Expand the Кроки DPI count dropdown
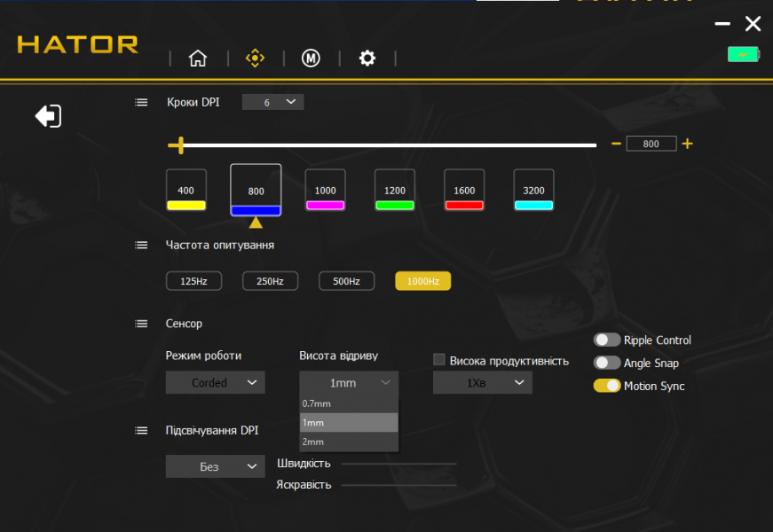 point(273,102)
